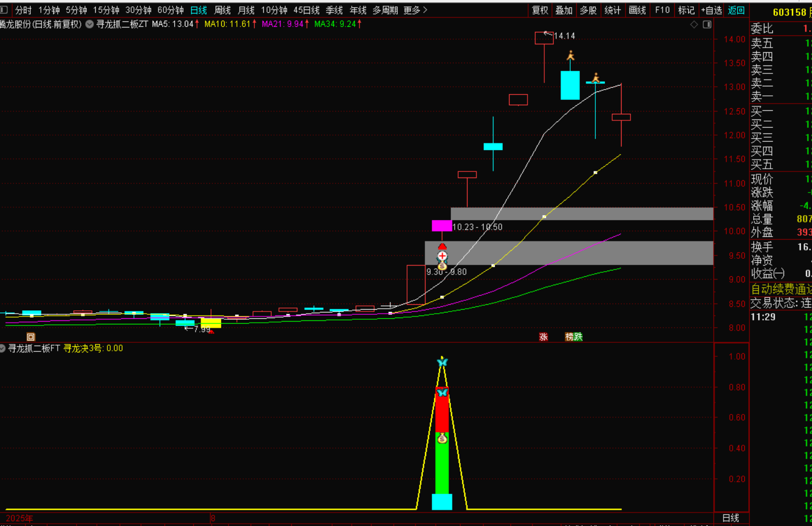Click the diamond icon above the price chart
The width and height of the screenshot is (812, 526).
pos(694,25)
